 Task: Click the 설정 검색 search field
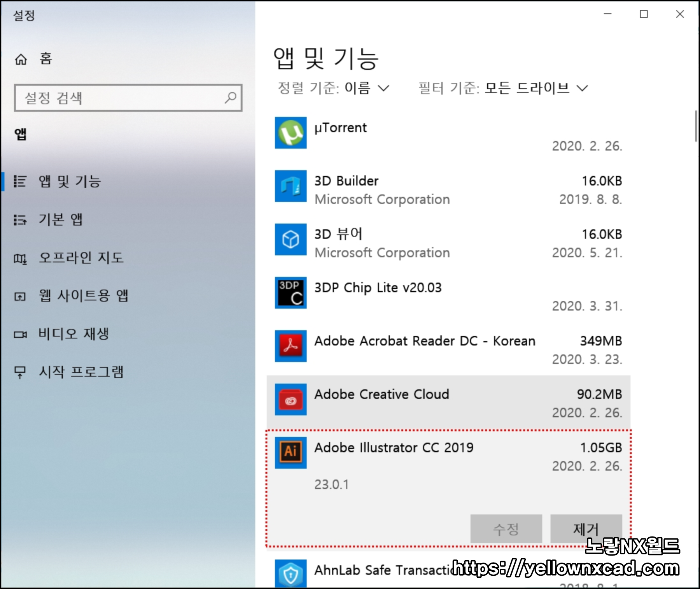[x=128, y=98]
